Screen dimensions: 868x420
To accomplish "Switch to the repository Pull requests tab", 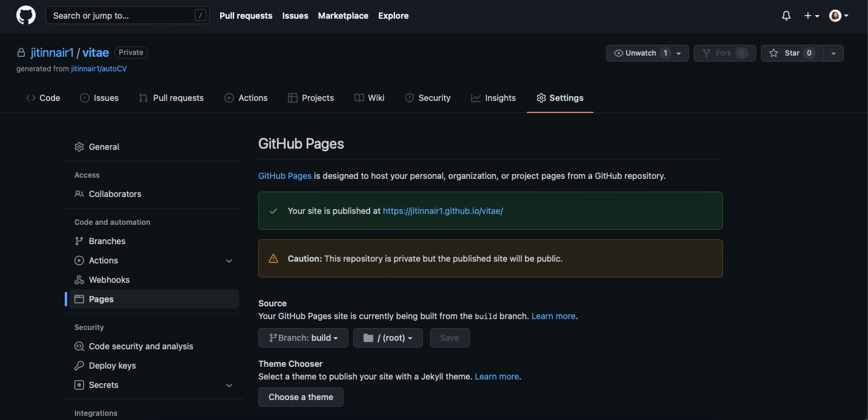I will coord(171,98).
